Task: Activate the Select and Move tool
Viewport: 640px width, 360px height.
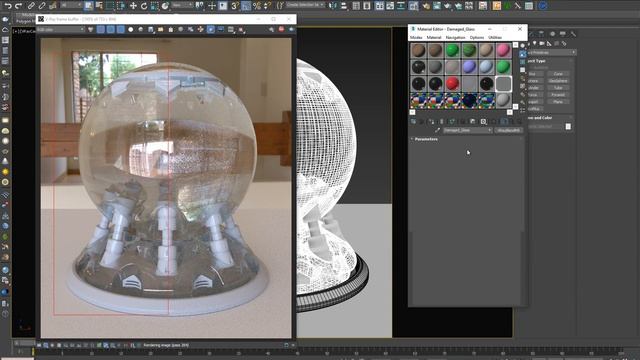Action: [133, 6]
